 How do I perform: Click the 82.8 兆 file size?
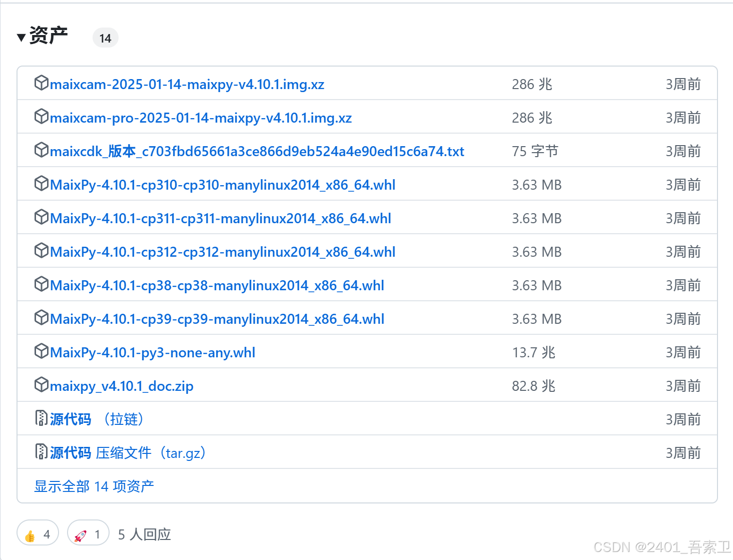click(534, 386)
